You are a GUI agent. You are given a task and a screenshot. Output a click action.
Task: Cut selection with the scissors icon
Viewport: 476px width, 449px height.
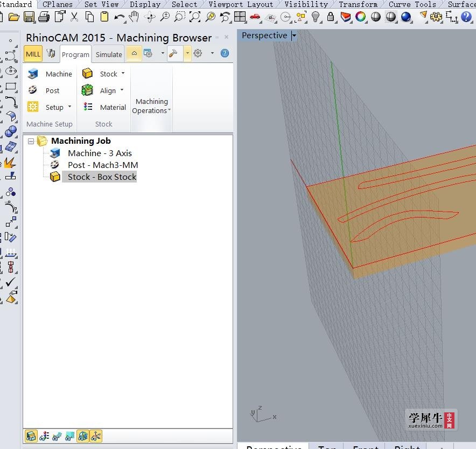tap(74, 17)
